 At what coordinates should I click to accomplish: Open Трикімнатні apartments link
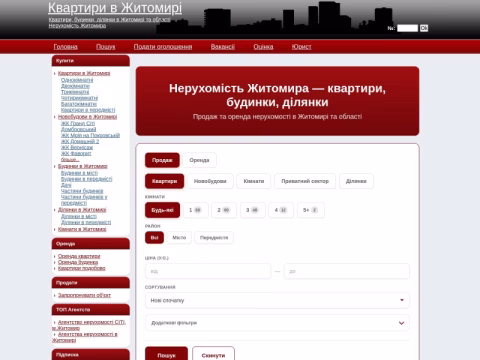tap(75, 92)
